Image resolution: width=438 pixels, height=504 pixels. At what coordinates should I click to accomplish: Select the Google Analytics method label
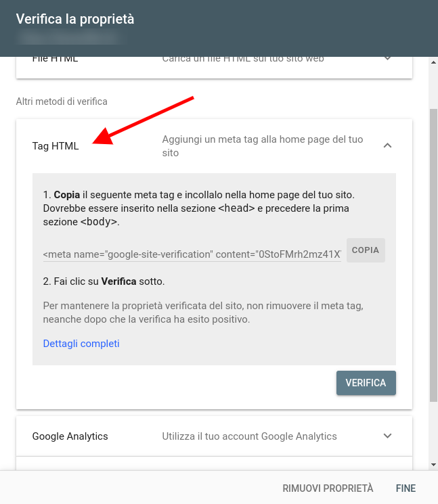tap(70, 436)
